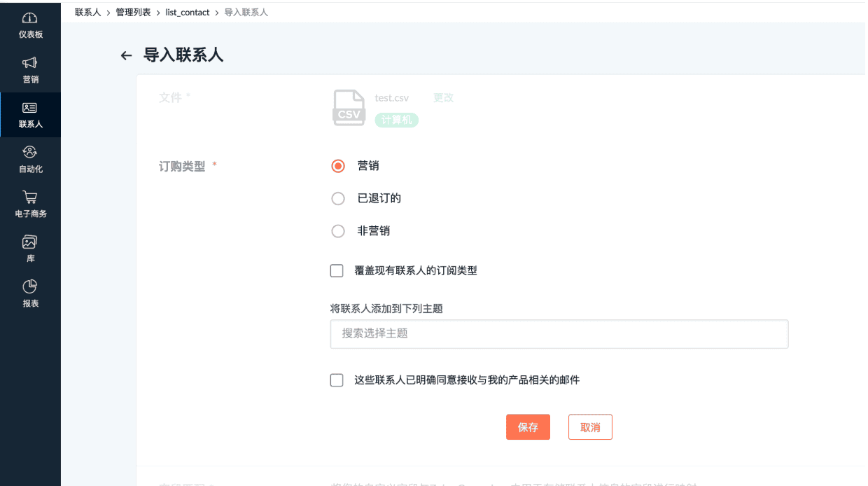This screenshot has width=868, height=486.
Task: Open the 库 library icon in sidebar
Action: 29,247
